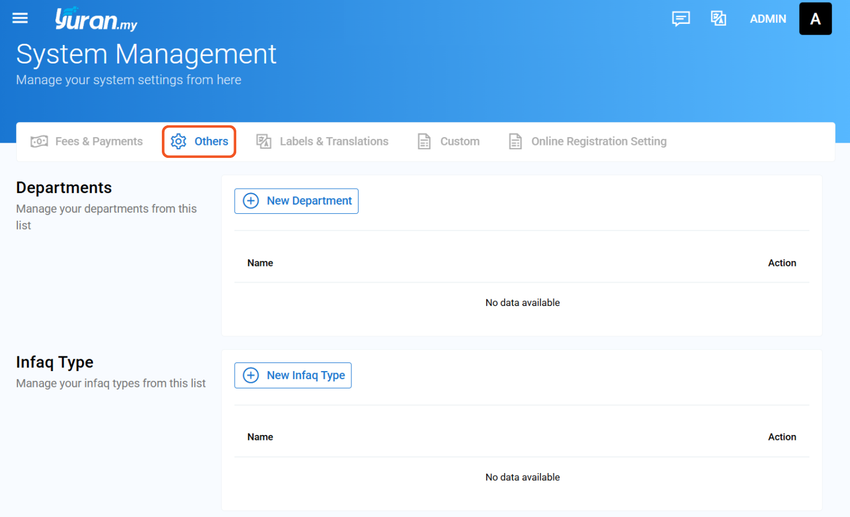Click the money icon beside Fees & Payments
The image size is (850, 517).
pyautogui.click(x=39, y=141)
